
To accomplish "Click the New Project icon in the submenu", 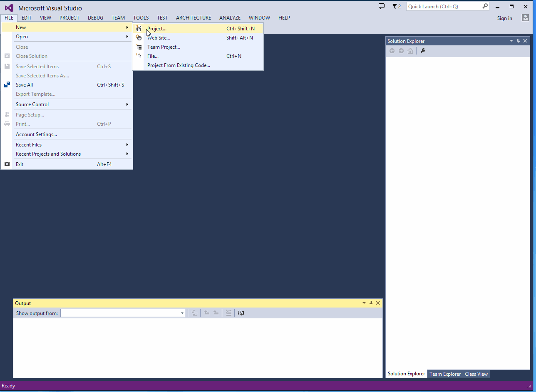I will click(x=139, y=29).
